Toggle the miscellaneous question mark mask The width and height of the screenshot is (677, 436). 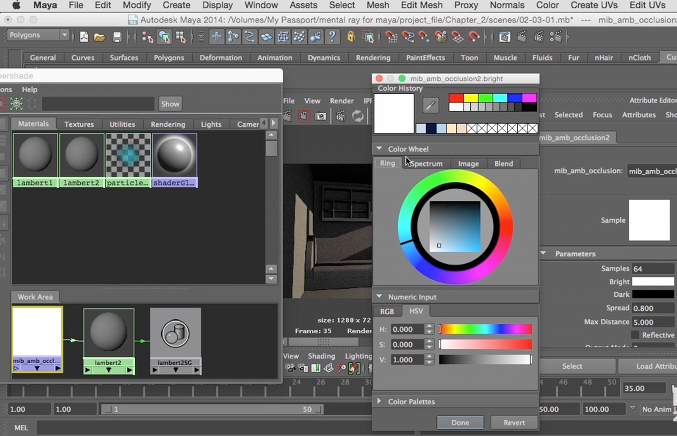(332, 37)
